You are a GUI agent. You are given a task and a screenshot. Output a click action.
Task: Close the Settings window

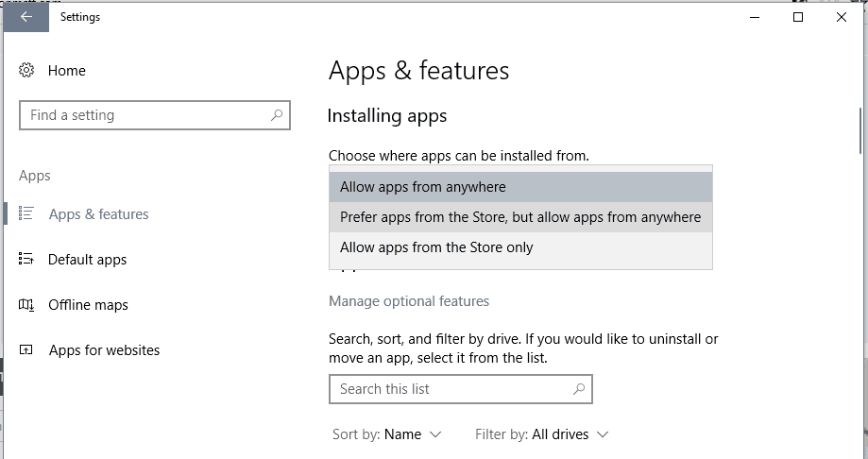click(x=842, y=17)
